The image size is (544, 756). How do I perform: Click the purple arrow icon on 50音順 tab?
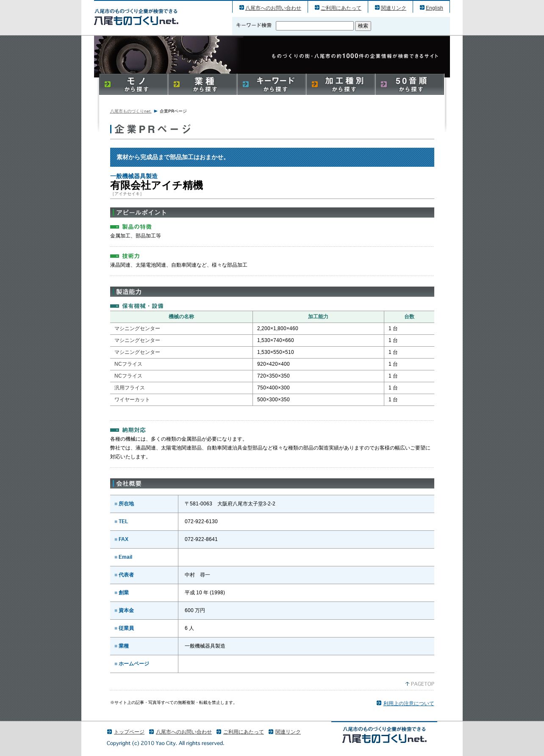(x=384, y=84)
